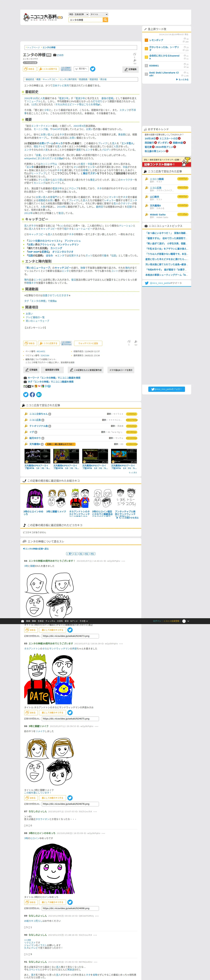This screenshot has height=980, width=210.
Task: Click the top 記事編集 pencil button
Action: 131,69
